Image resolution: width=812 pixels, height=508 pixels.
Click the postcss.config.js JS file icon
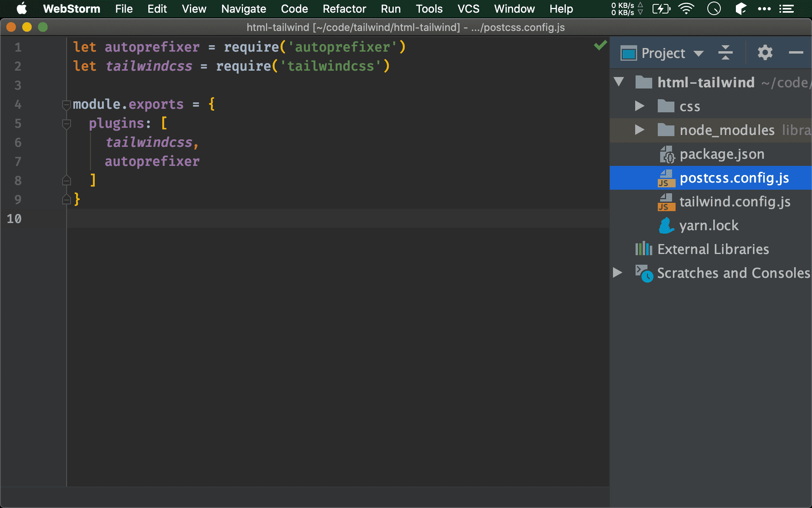[666, 178]
